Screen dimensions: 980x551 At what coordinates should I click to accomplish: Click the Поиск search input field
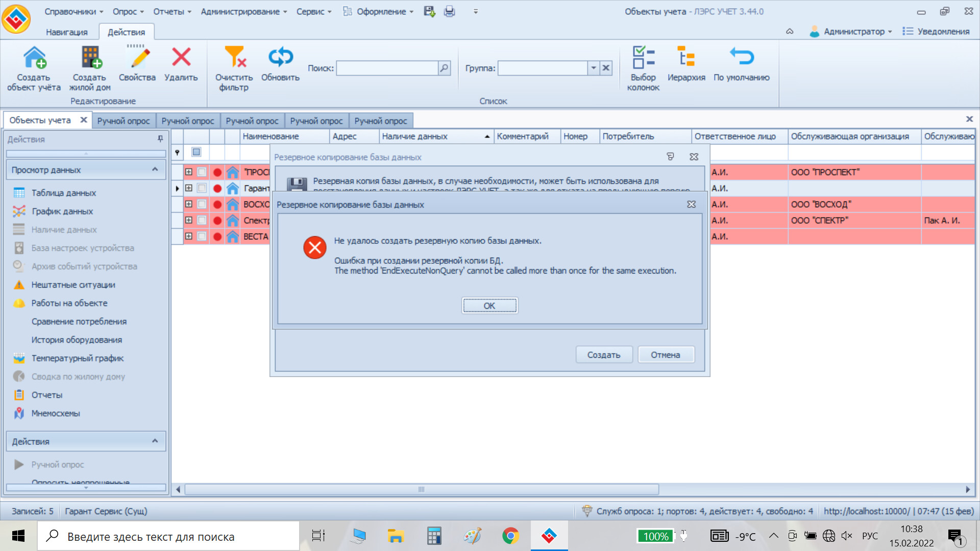[387, 68]
